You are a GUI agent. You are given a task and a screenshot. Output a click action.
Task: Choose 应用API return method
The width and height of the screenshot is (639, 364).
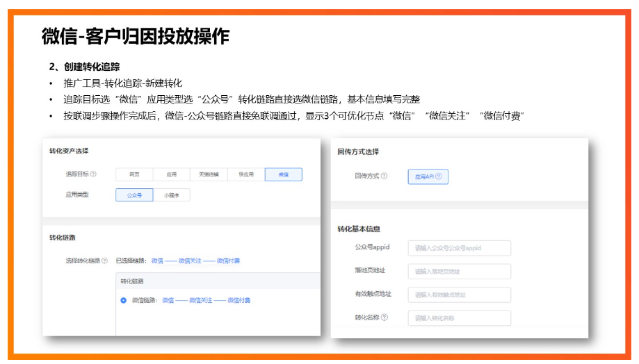tap(428, 176)
